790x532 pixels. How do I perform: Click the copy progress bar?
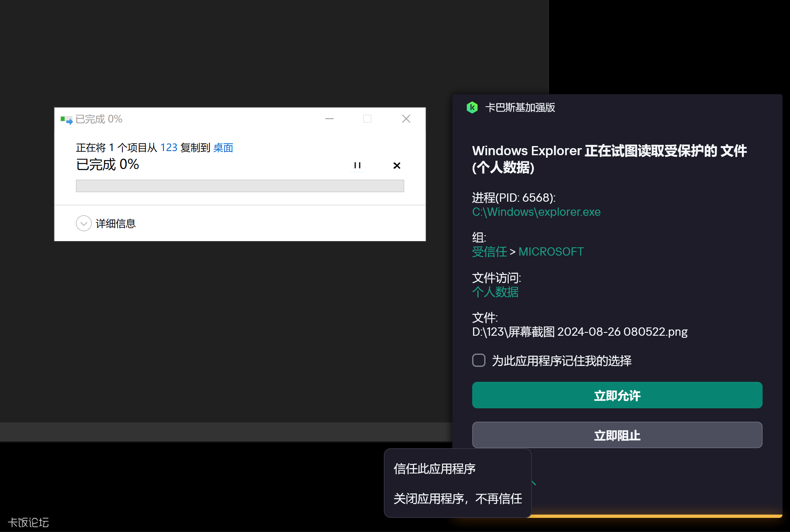(x=240, y=186)
